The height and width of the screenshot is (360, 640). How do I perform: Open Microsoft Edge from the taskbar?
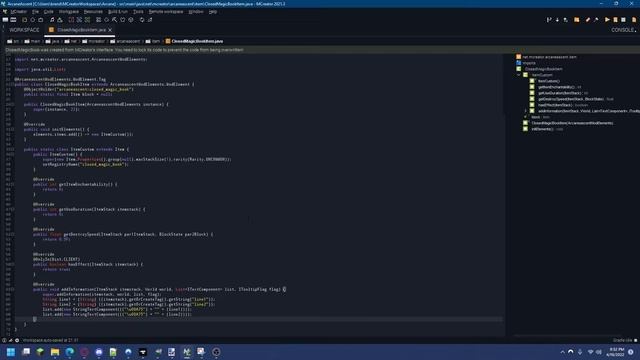[70, 352]
